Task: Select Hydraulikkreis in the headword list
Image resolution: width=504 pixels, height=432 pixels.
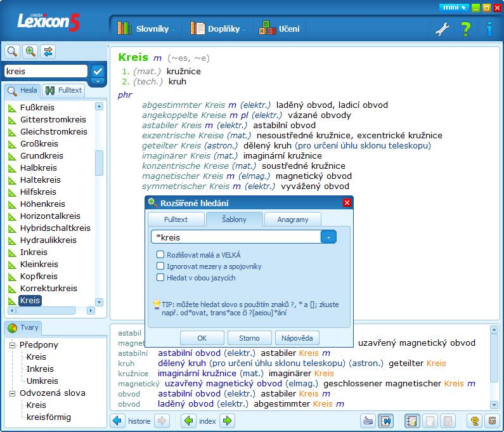Action: point(48,240)
